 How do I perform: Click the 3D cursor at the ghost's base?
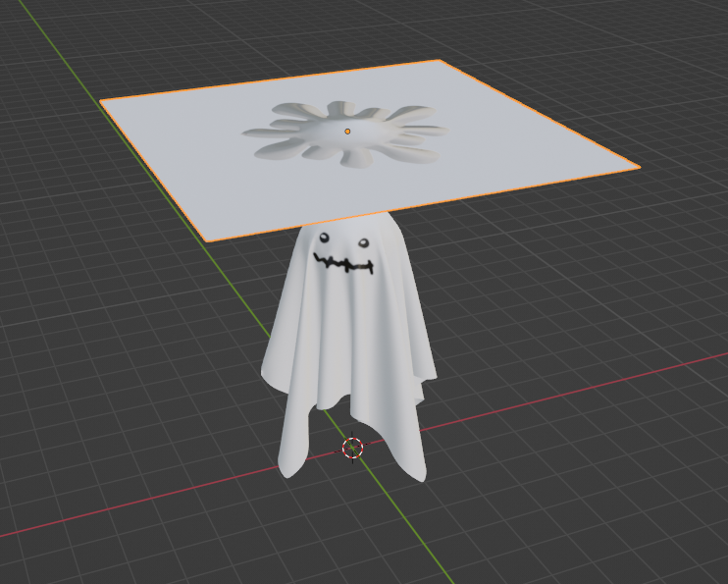click(352, 449)
